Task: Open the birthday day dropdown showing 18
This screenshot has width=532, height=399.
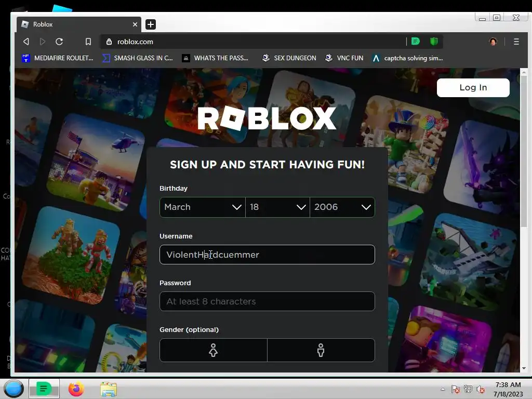Action: pyautogui.click(x=277, y=207)
